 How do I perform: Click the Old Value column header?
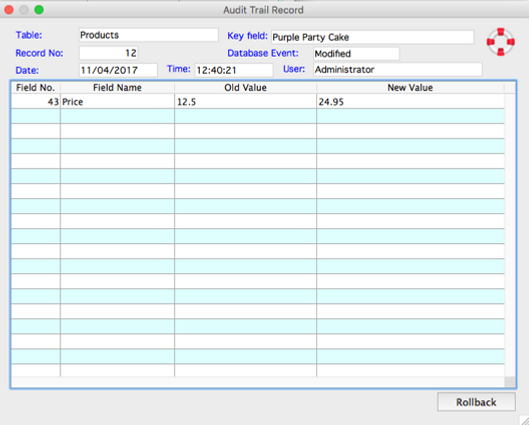(245, 88)
